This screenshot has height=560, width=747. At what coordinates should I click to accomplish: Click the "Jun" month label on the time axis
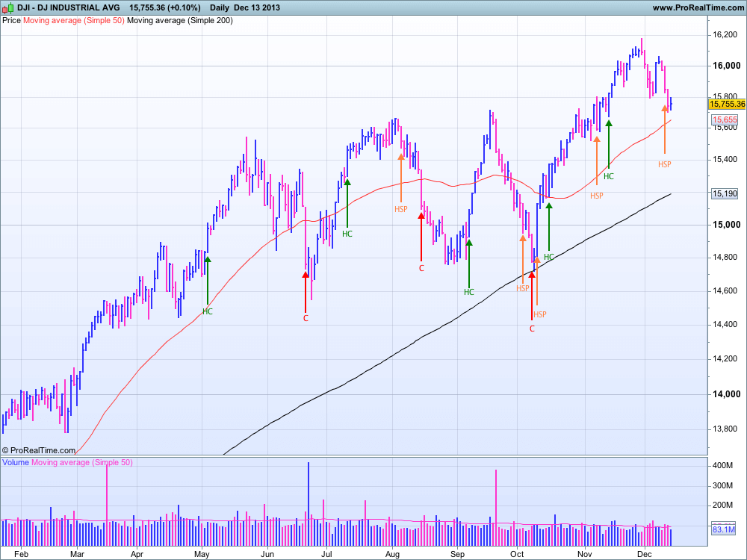(x=267, y=554)
